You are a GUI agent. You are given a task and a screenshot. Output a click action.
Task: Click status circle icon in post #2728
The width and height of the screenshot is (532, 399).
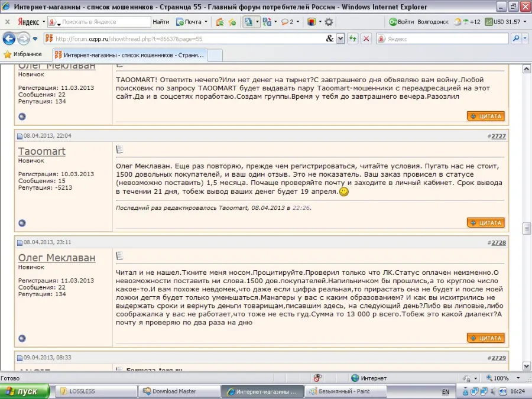click(22, 338)
